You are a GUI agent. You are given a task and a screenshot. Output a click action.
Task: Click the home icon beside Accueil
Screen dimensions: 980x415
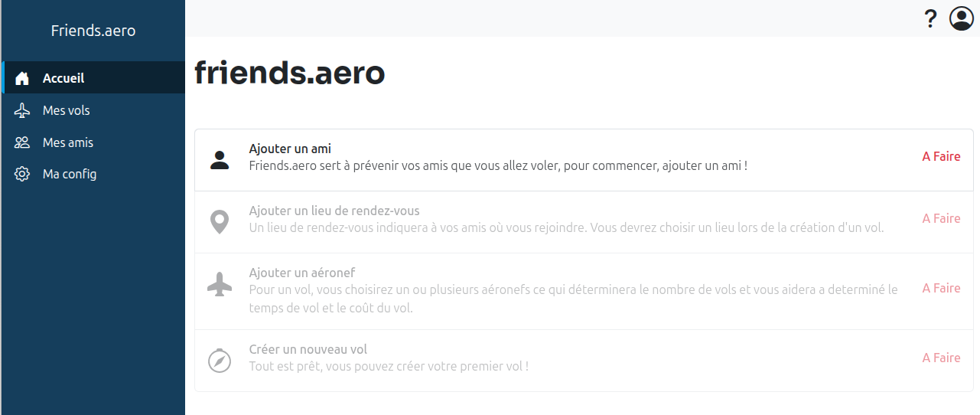pos(22,78)
